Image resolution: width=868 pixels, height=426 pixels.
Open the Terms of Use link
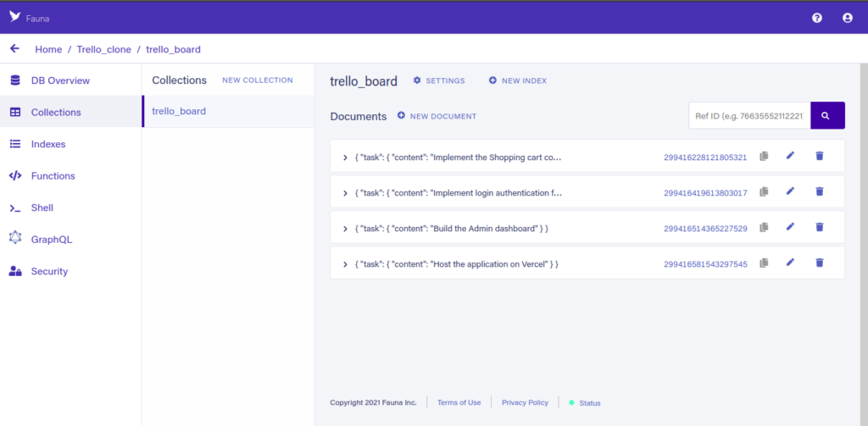coord(459,402)
